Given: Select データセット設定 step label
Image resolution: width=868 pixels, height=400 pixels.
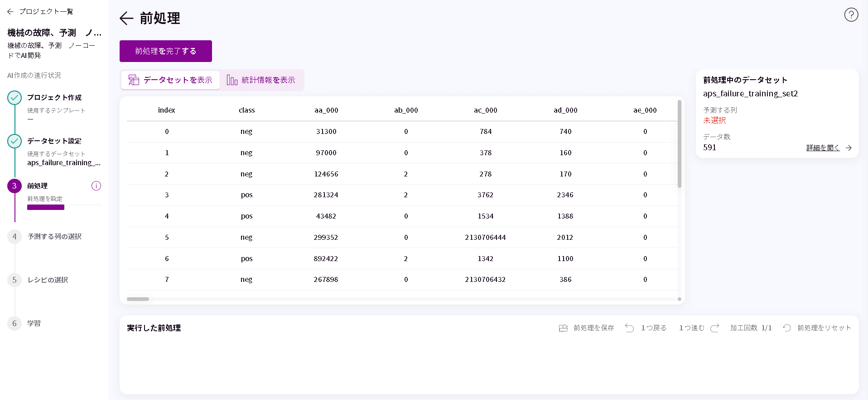Looking at the screenshot, I should tap(54, 141).
